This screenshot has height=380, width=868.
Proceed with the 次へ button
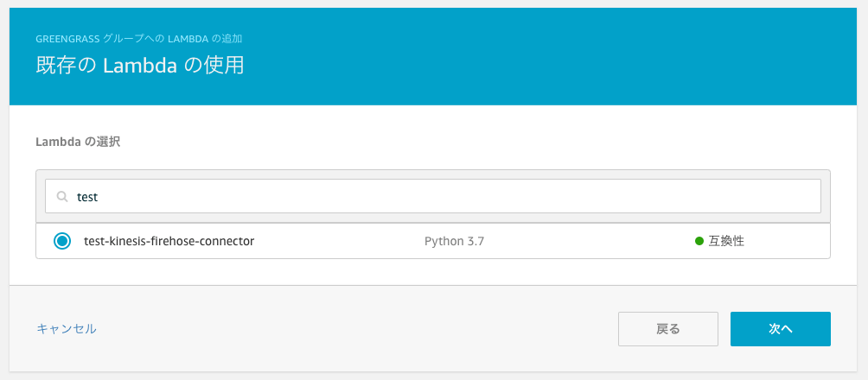coord(781,329)
